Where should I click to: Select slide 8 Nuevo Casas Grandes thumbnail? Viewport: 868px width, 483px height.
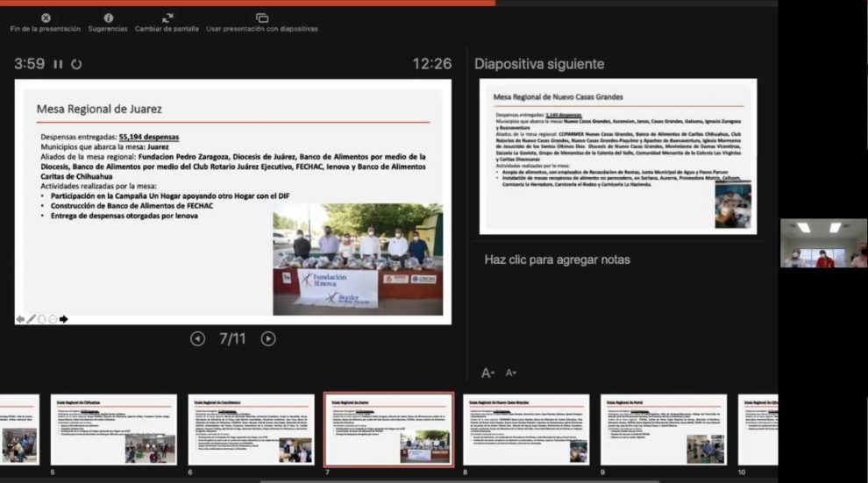[x=526, y=429]
